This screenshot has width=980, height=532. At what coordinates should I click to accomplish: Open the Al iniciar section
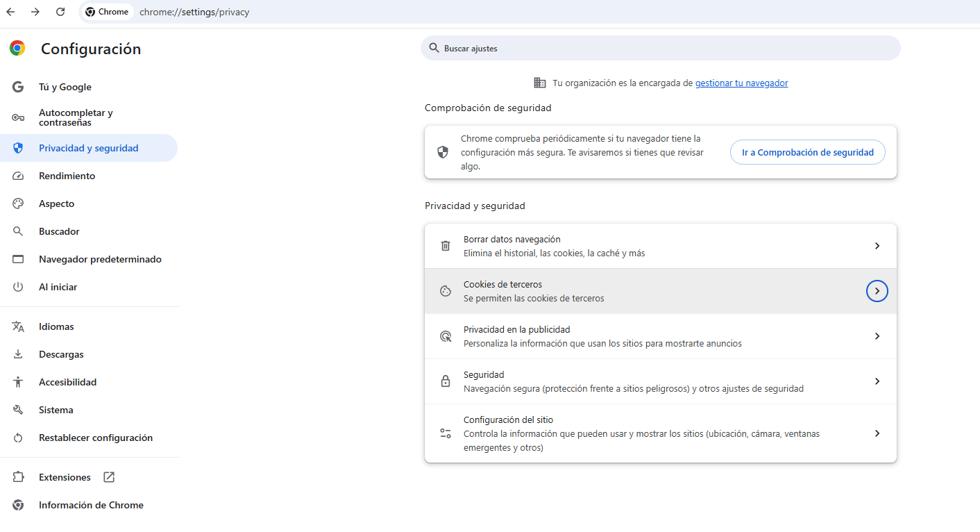pyautogui.click(x=89, y=287)
